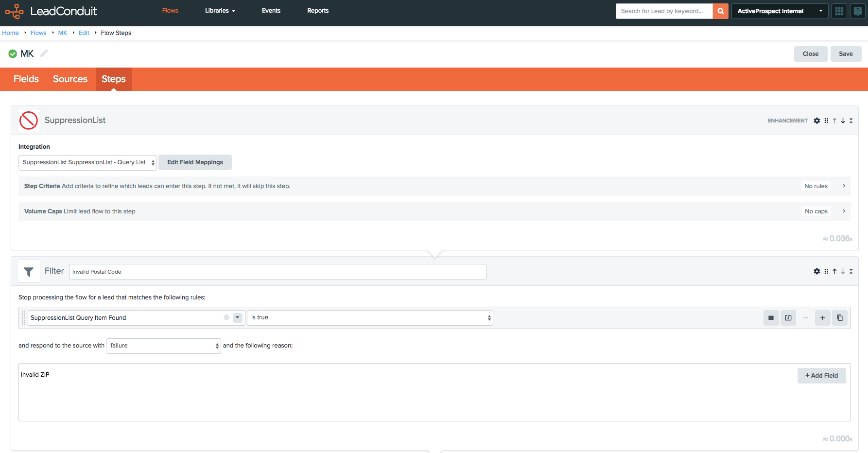This screenshot has height=453, width=868.
Task: Click the SuppressionList step title
Action: (x=75, y=121)
